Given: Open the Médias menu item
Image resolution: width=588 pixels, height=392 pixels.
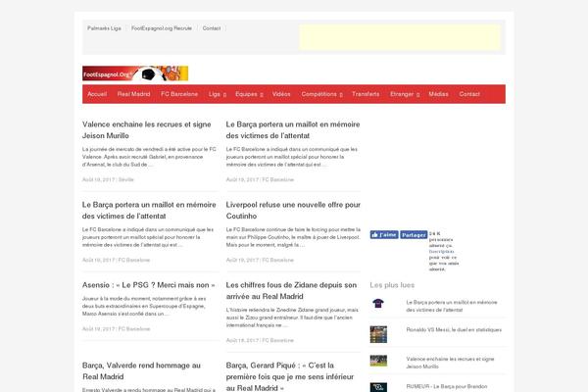Looking at the screenshot, I should (438, 94).
